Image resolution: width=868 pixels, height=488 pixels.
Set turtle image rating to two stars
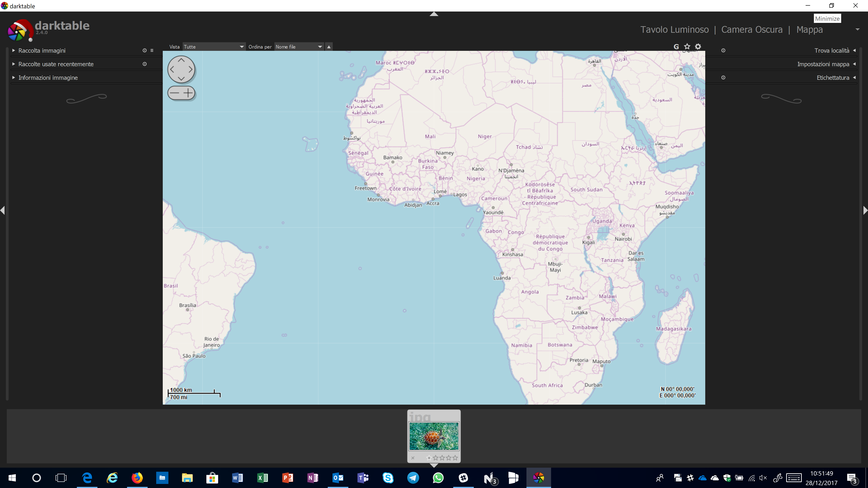pyautogui.click(x=436, y=458)
